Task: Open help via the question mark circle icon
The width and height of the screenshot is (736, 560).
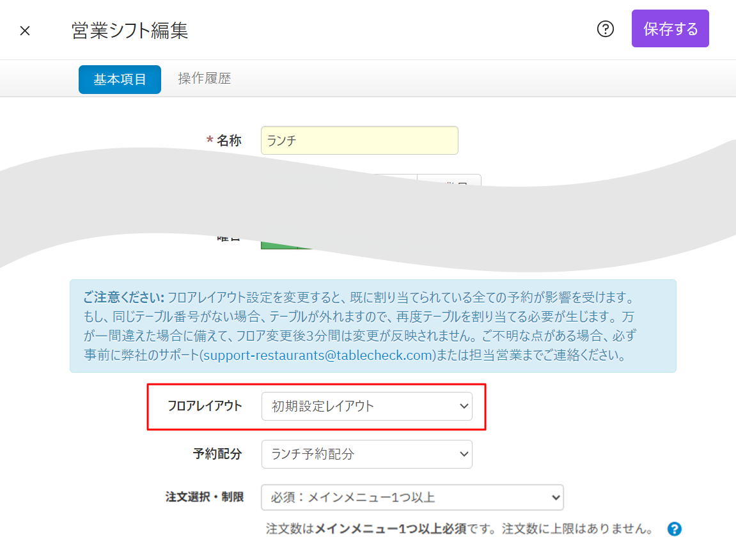Action: click(605, 29)
